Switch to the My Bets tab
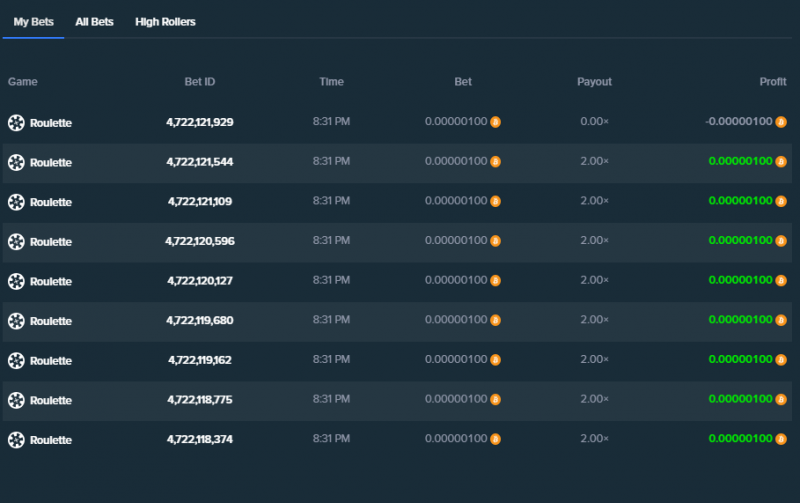This screenshot has width=800, height=503. coord(33,22)
